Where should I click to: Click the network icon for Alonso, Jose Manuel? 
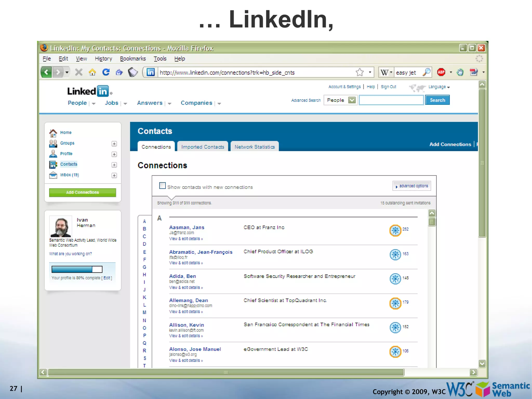[x=395, y=352]
